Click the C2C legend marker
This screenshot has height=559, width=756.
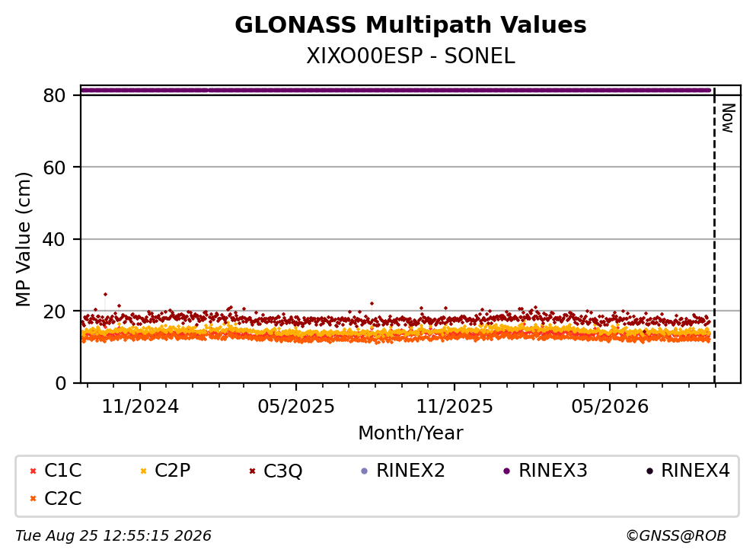tap(33, 499)
